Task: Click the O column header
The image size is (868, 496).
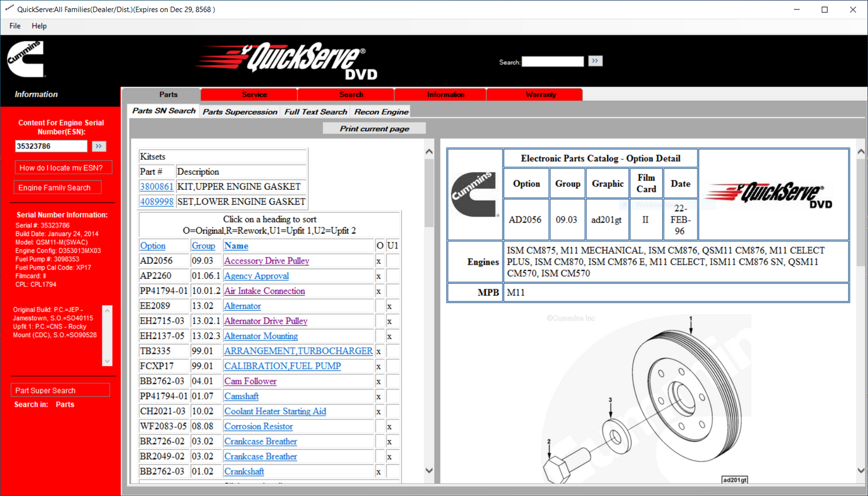Action: coord(380,246)
